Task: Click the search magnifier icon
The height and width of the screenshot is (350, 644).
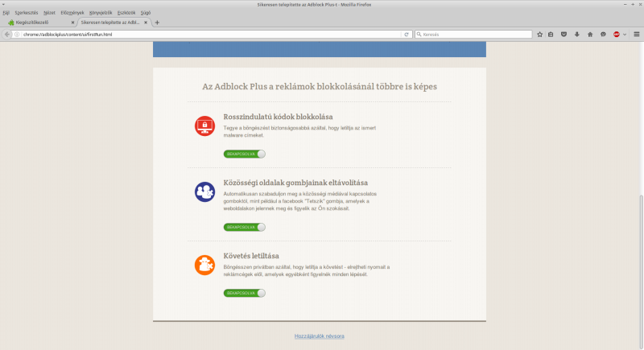Action: click(x=419, y=35)
